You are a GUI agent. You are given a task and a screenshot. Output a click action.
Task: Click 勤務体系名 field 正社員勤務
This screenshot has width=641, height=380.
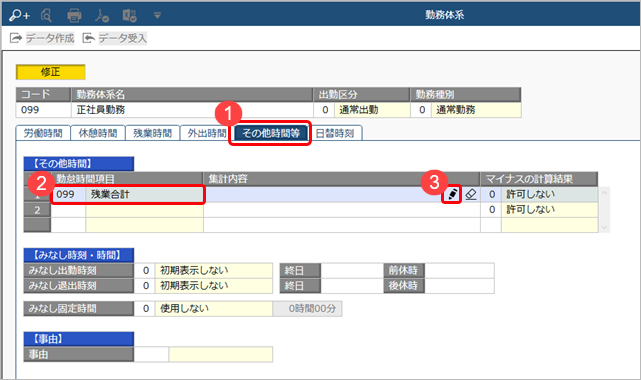[192, 110]
